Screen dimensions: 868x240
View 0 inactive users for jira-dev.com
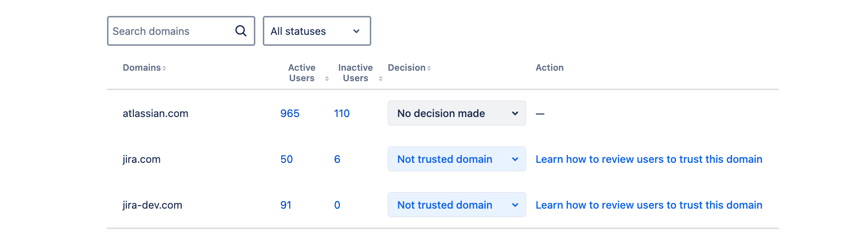[x=337, y=205]
